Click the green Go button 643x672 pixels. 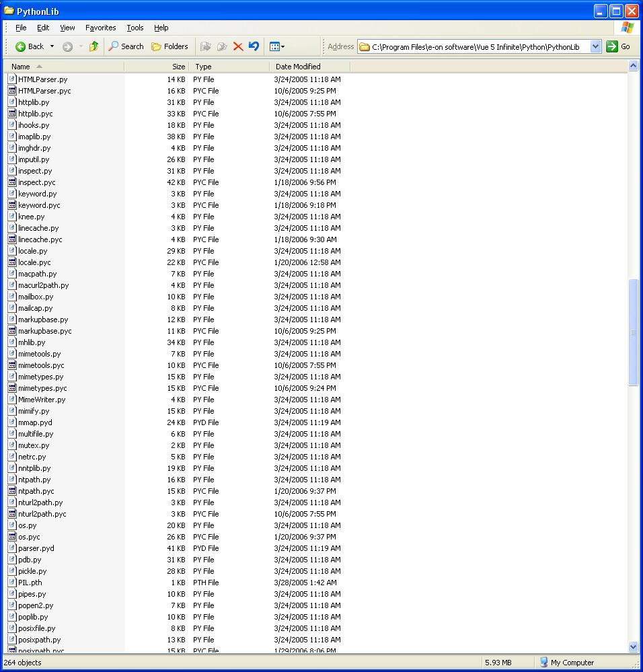[x=618, y=46]
